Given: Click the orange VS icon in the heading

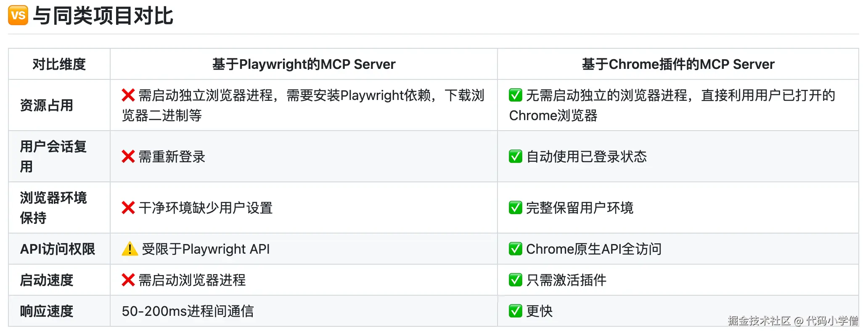Looking at the screenshot, I should coord(18,16).
